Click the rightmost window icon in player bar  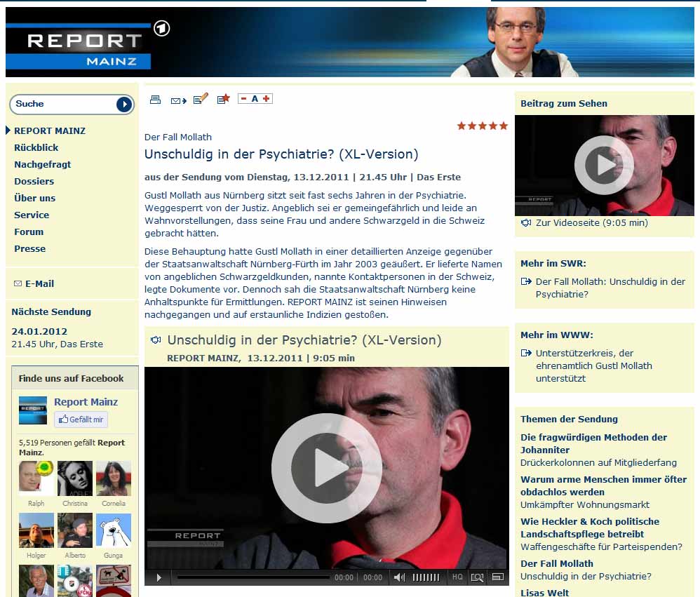tap(498, 577)
